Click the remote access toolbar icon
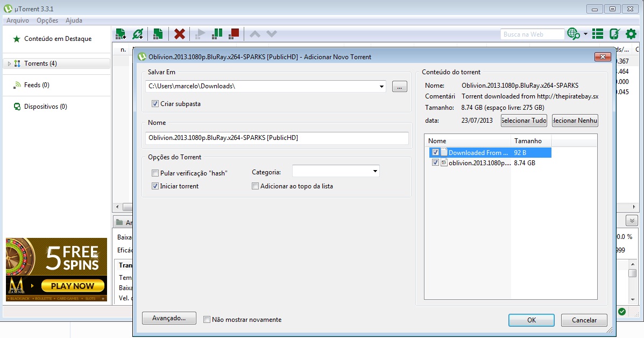The width and height of the screenshot is (644, 338). (614, 34)
